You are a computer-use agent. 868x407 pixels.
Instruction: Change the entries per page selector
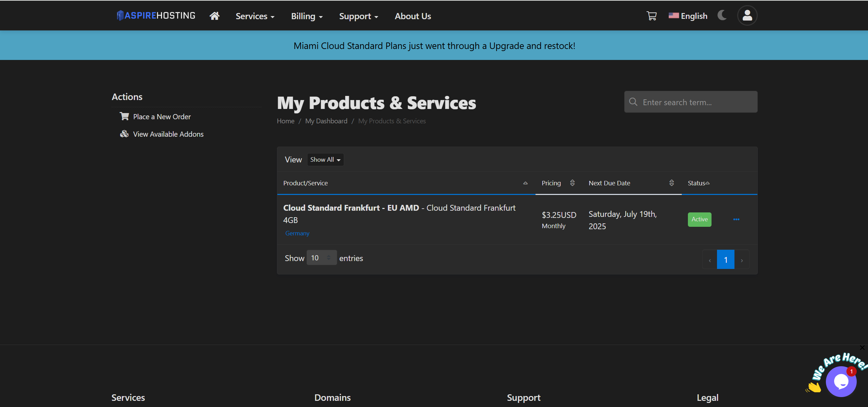tap(322, 258)
